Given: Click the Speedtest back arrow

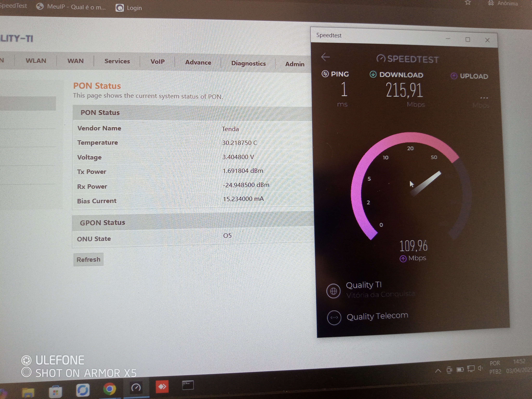Looking at the screenshot, I should click(325, 57).
